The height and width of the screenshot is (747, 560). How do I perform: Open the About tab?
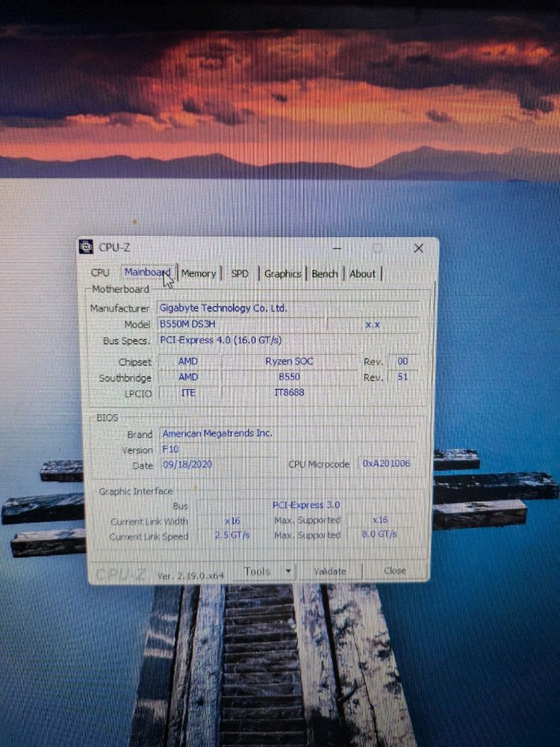coord(362,274)
